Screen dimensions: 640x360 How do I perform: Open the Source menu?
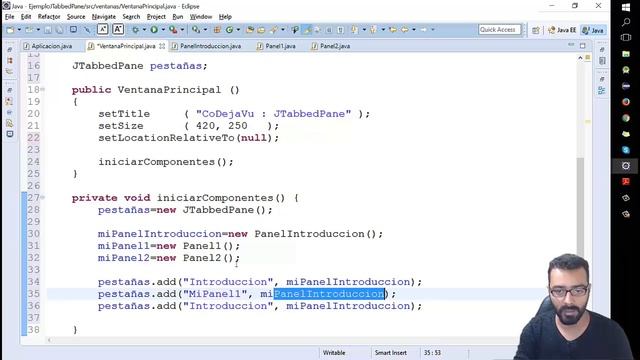coord(76,17)
